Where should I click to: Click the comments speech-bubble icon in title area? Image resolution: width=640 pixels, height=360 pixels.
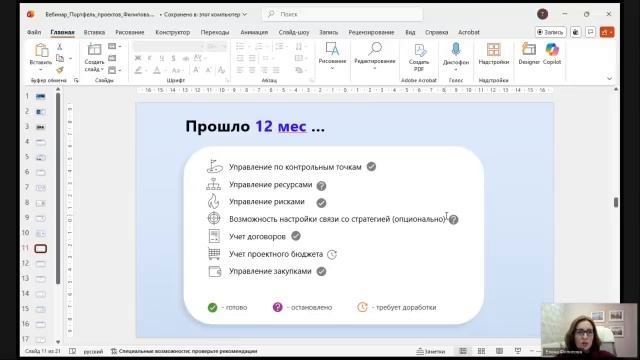coord(591,32)
